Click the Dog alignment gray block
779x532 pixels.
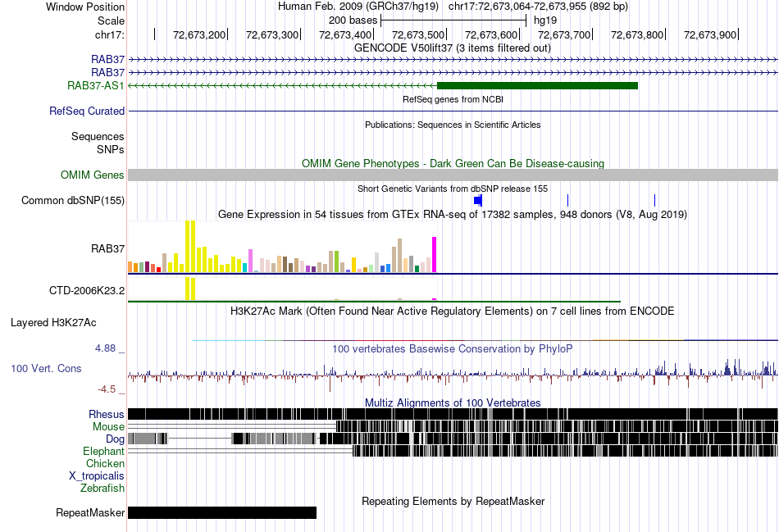pos(148,439)
